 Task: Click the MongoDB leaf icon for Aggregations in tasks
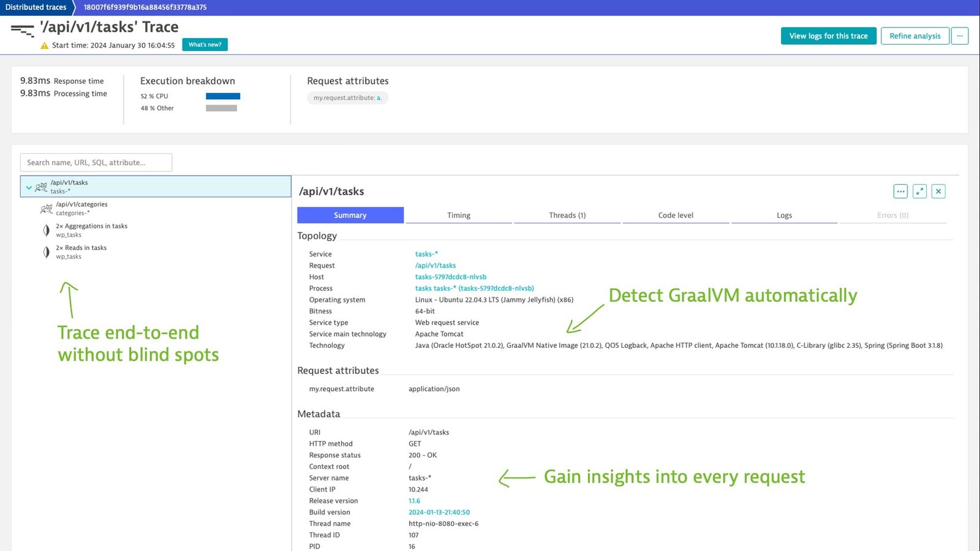(46, 230)
